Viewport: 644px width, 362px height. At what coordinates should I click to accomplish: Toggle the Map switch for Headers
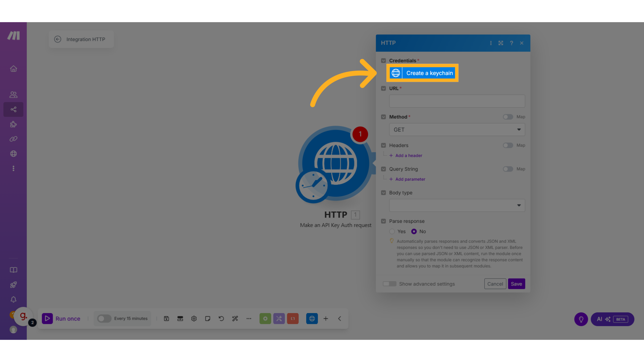508,145
